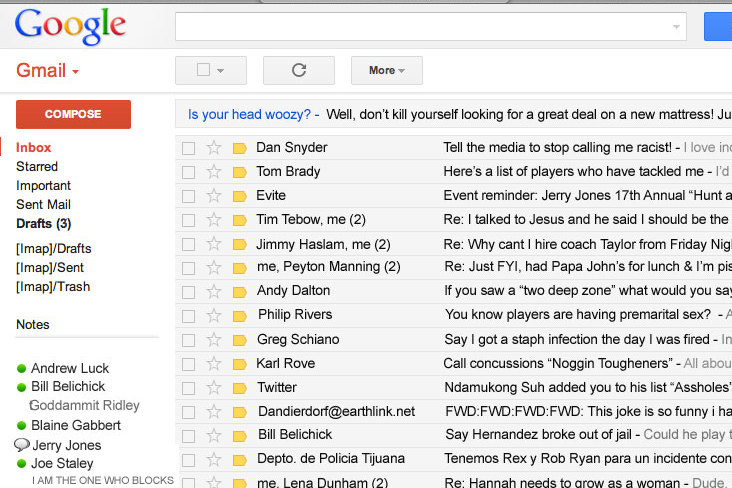The width and height of the screenshot is (732, 488).
Task: Open the [Imap]/Trash label
Action: [x=53, y=286]
